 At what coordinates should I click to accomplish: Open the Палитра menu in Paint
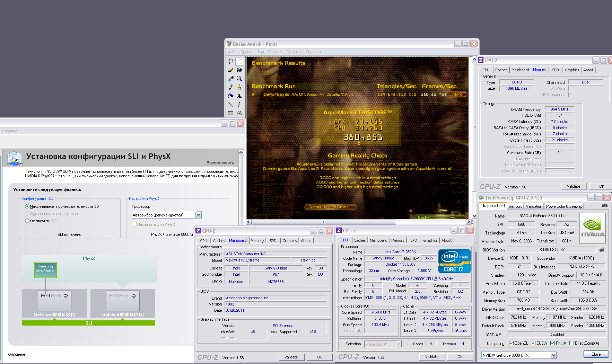tap(294, 52)
